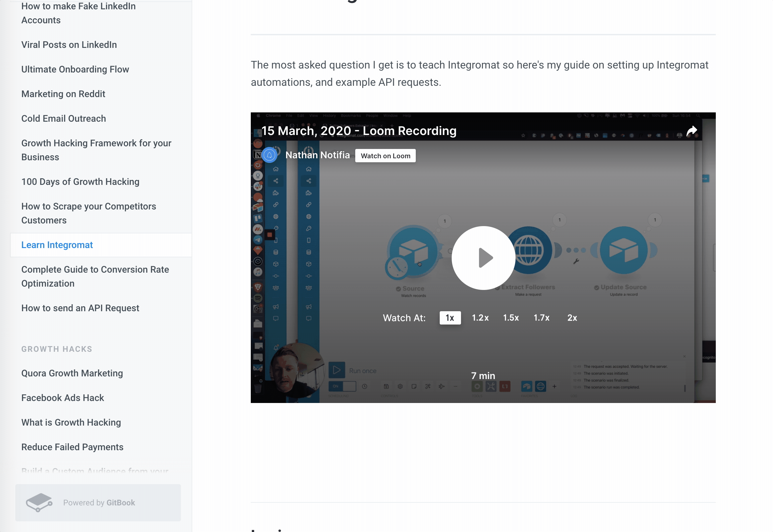
Task: Play the Loom recording video
Action: pyautogui.click(x=483, y=258)
